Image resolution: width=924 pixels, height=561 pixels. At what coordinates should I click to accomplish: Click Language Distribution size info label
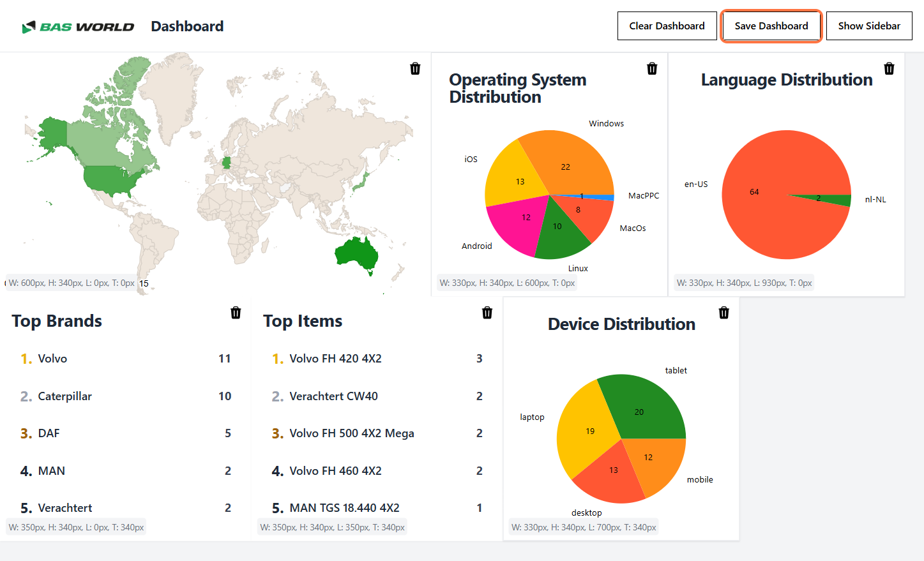coord(745,283)
